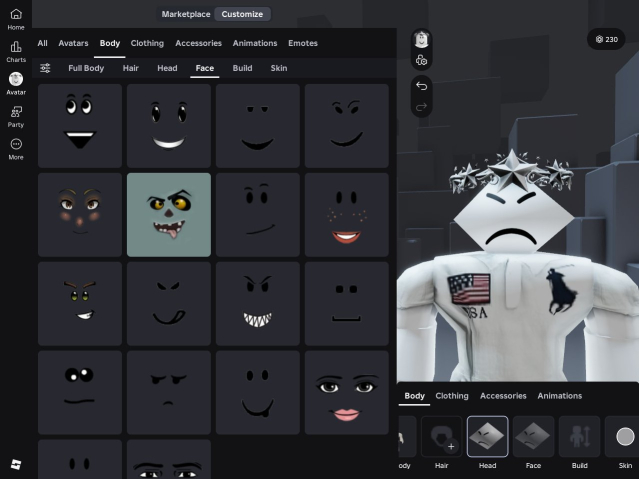Screen dimensions: 639x479
Task: Click the undo arrow button
Action: pos(421,86)
